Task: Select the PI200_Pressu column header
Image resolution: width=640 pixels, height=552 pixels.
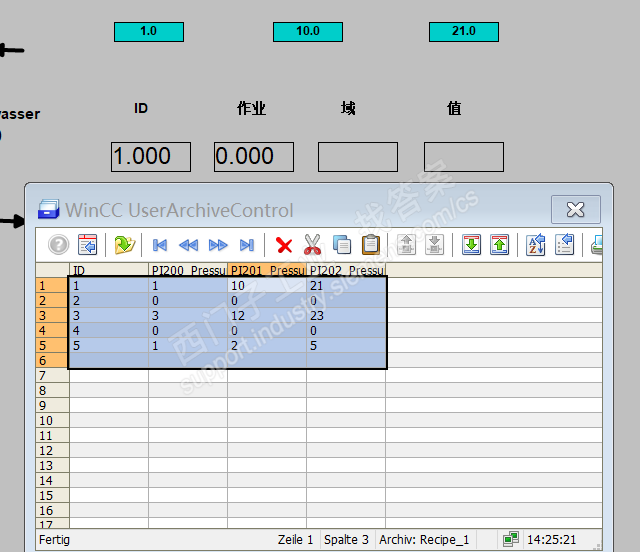Action: pos(188,270)
